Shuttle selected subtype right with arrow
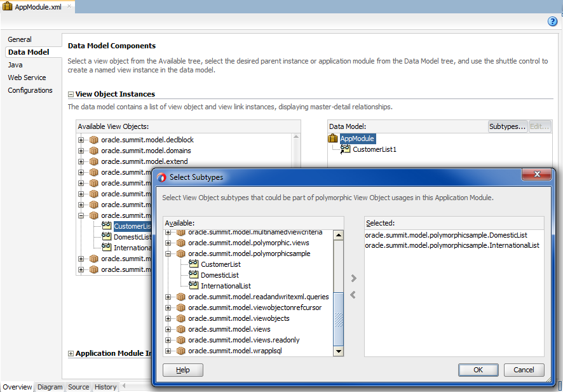Viewport: 563px width, 392px height. tap(354, 278)
